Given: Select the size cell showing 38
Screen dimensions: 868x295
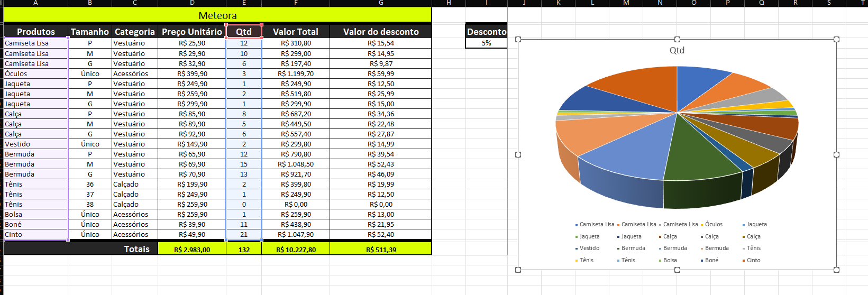Looking at the screenshot, I should click(x=90, y=204).
